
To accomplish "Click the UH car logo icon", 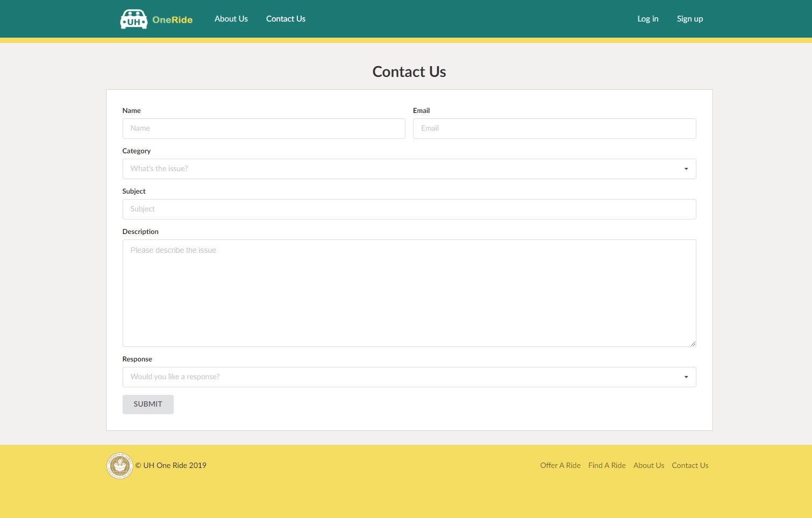I will tap(133, 19).
